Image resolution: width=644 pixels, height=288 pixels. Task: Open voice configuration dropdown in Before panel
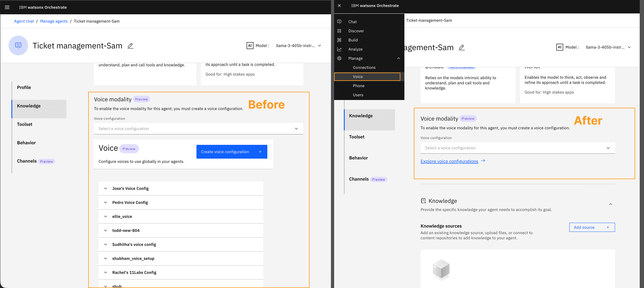[x=198, y=129]
